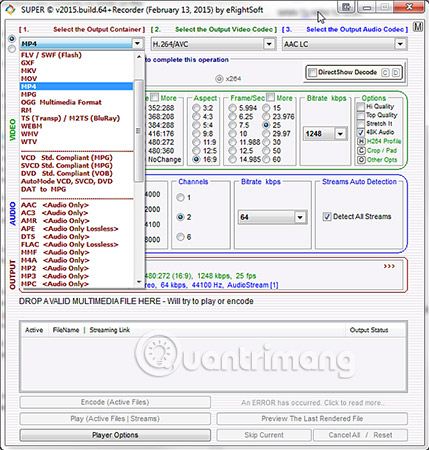Click the Skip Current button
This screenshot has height=450, width=429.
tap(264, 435)
